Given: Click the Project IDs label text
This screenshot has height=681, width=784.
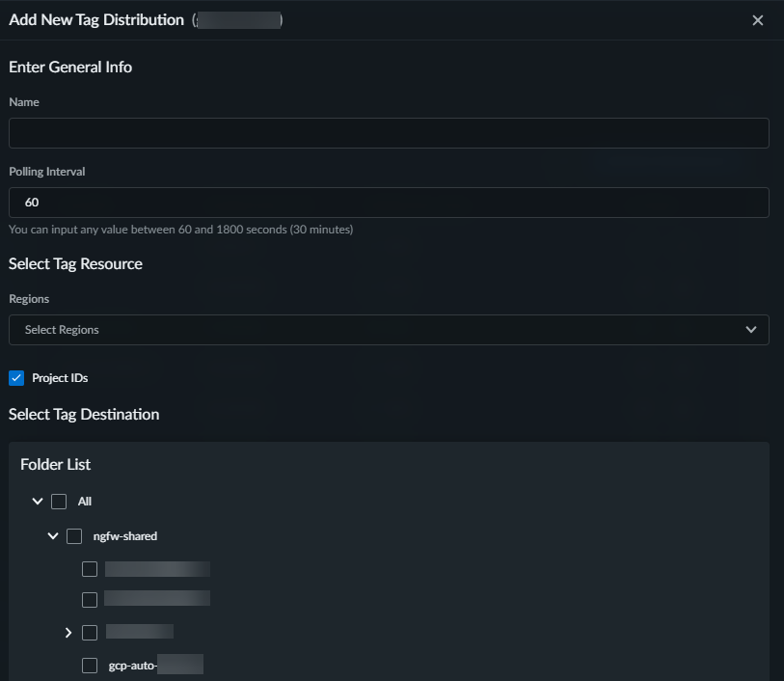Looking at the screenshot, I should tap(60, 378).
